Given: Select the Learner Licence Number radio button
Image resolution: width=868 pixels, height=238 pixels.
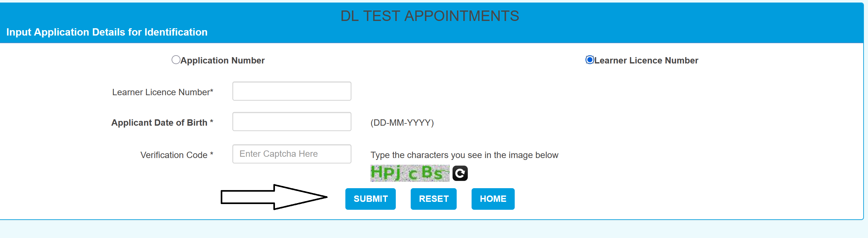Looking at the screenshot, I should pyautogui.click(x=589, y=60).
